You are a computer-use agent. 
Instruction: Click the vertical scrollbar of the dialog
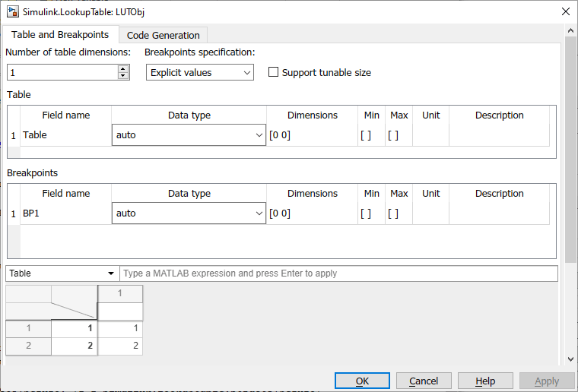571,152
